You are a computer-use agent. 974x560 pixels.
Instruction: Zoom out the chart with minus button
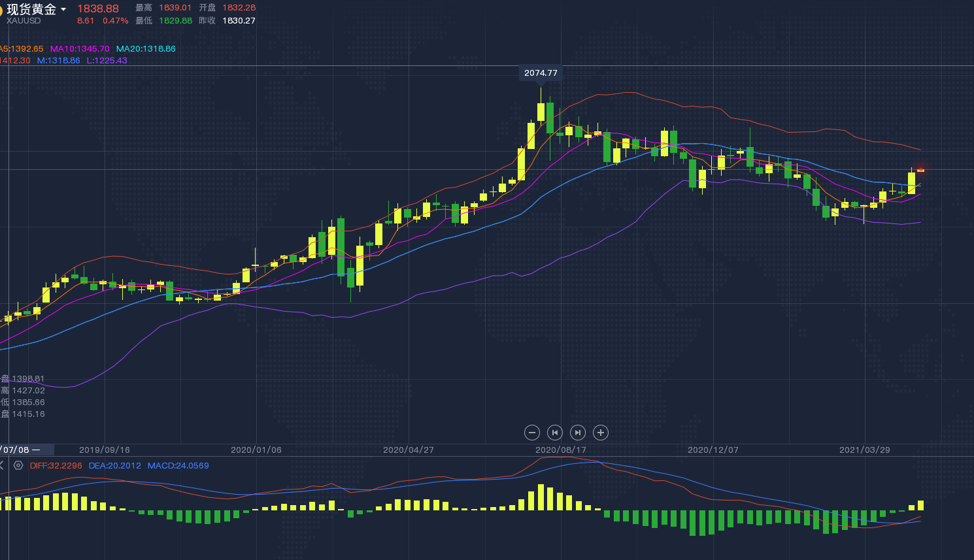pos(532,433)
